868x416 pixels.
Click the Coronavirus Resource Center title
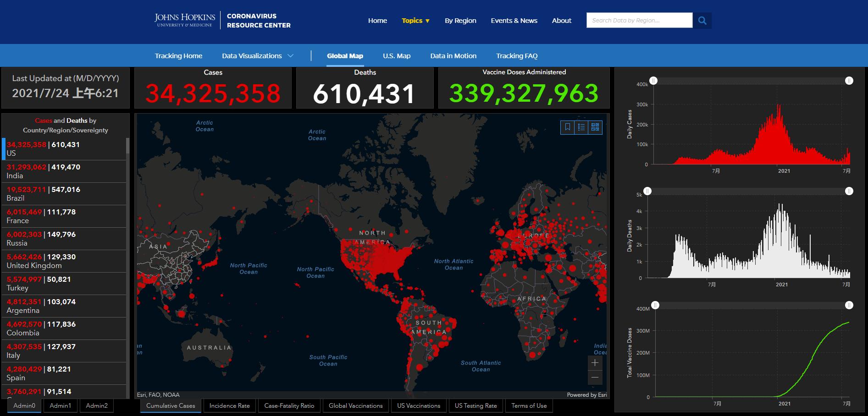pyautogui.click(x=259, y=21)
